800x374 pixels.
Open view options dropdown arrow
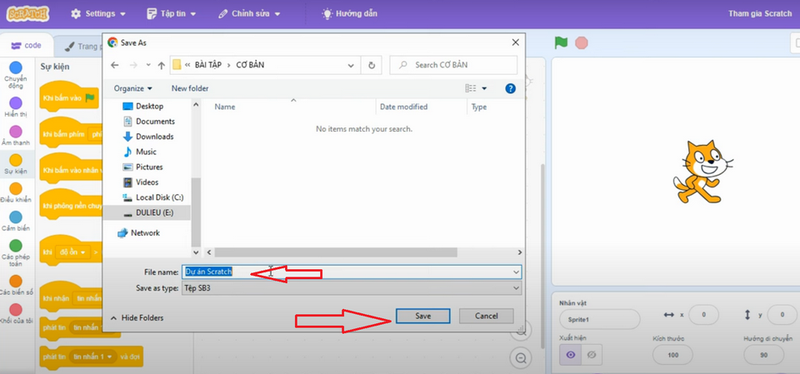click(484, 88)
